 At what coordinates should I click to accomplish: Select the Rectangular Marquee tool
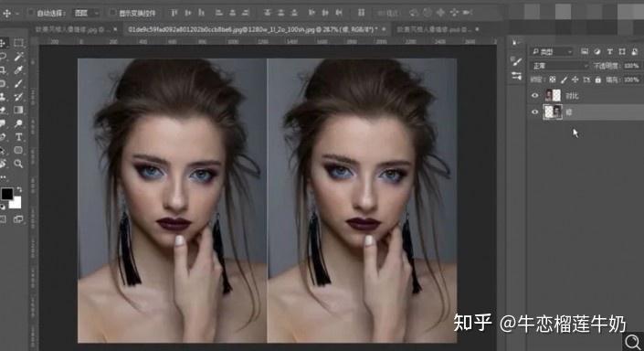18,43
